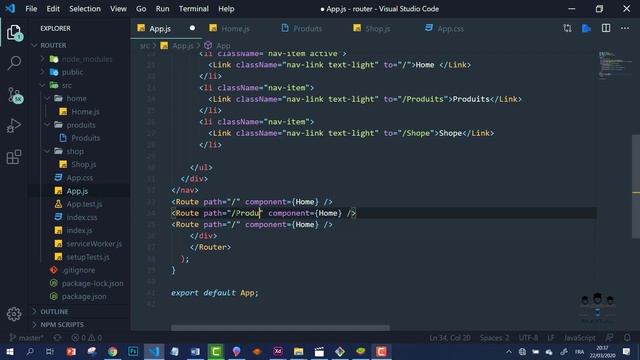Collapse the shop folder
640x360 pixels.
80,151
